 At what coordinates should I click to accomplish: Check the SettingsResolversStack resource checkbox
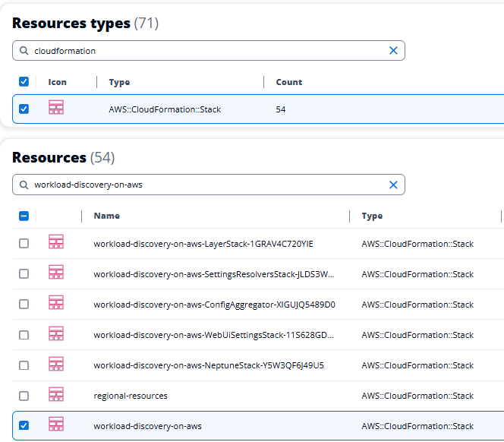[x=24, y=273]
